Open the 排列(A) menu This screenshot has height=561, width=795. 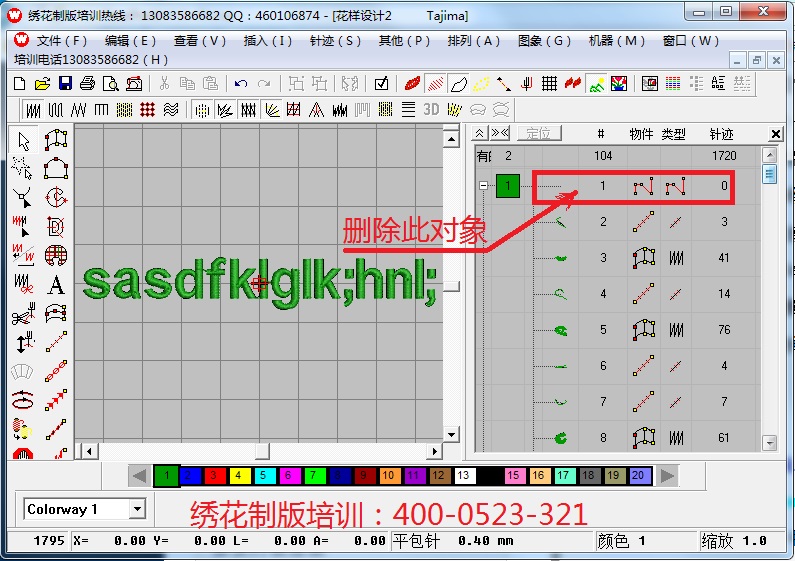[474, 41]
